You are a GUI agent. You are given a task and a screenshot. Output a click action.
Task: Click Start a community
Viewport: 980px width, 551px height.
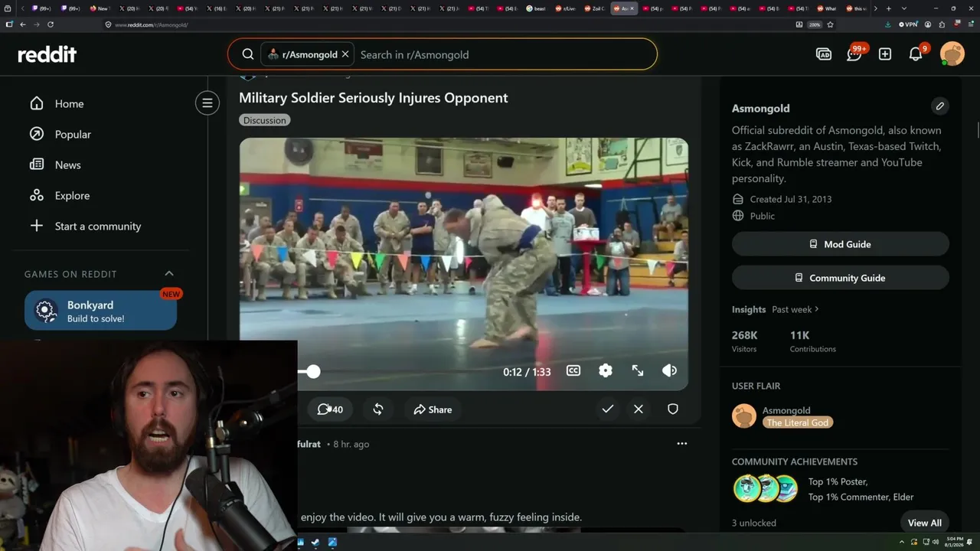pos(98,227)
